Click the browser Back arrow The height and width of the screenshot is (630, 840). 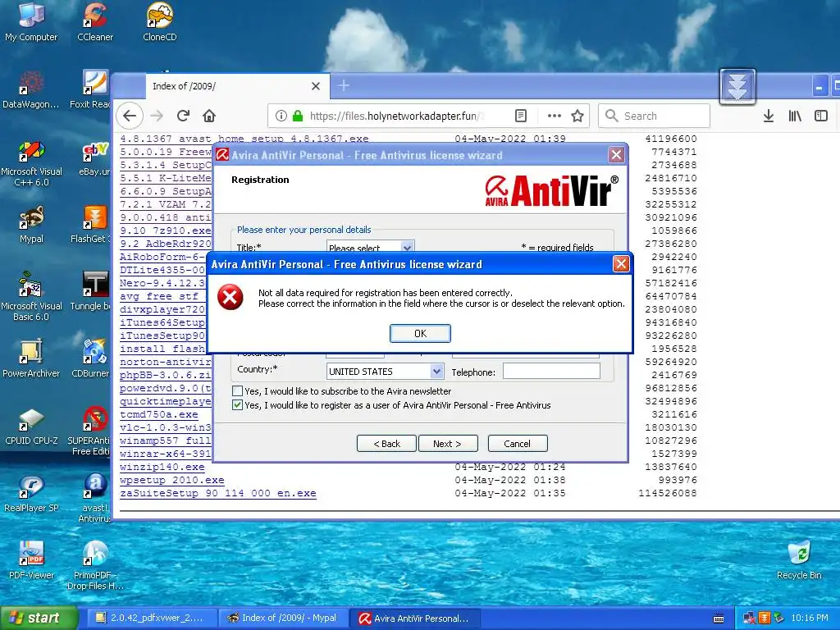[130, 116]
